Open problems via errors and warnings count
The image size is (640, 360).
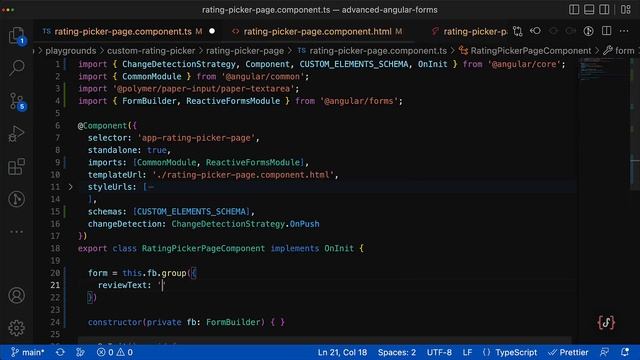(115, 352)
